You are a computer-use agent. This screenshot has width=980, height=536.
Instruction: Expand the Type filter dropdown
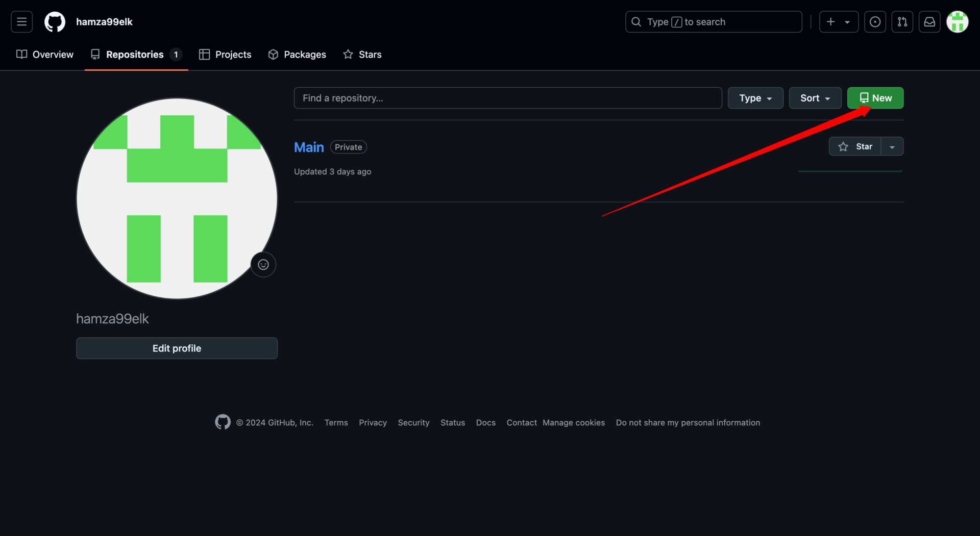click(755, 98)
